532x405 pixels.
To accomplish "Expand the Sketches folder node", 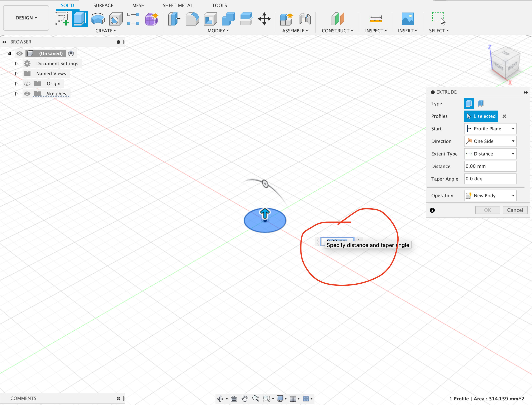I will point(16,94).
